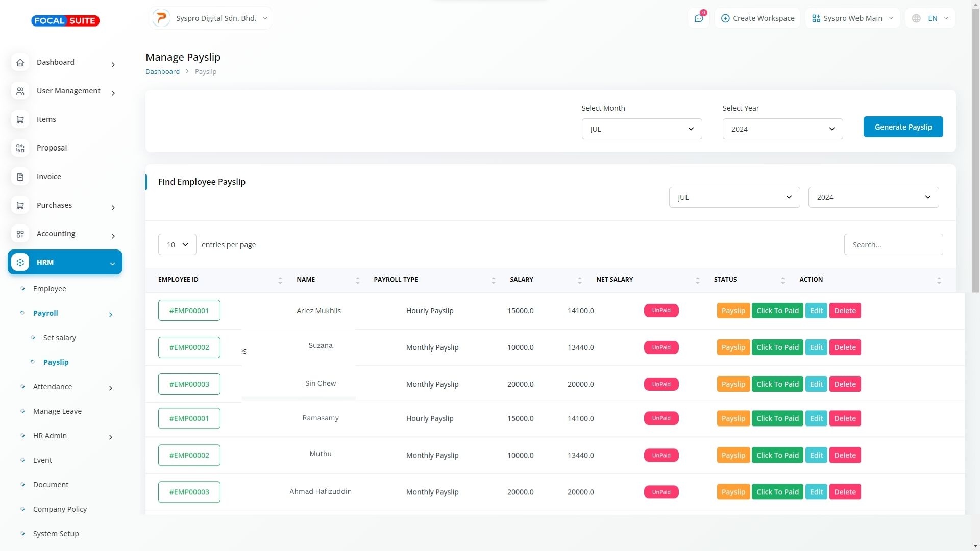Sort table by Status column arrows
This screenshot has height=551, width=980.
point(782,280)
